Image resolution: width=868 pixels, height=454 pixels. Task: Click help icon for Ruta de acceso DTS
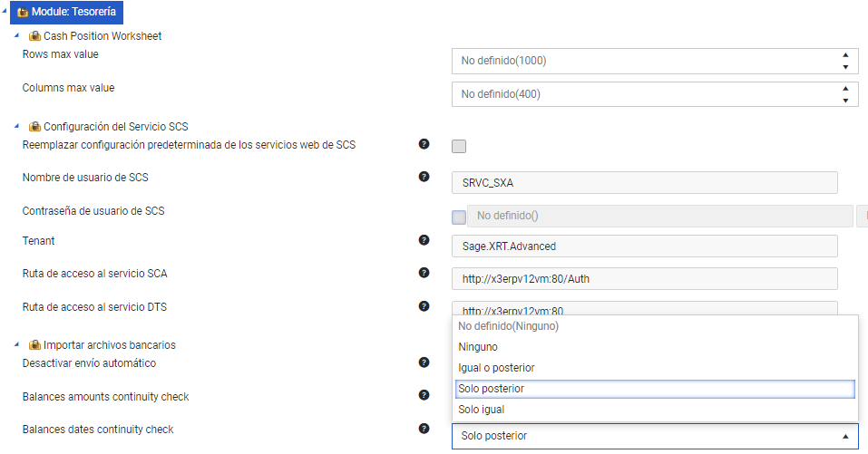coord(424,305)
